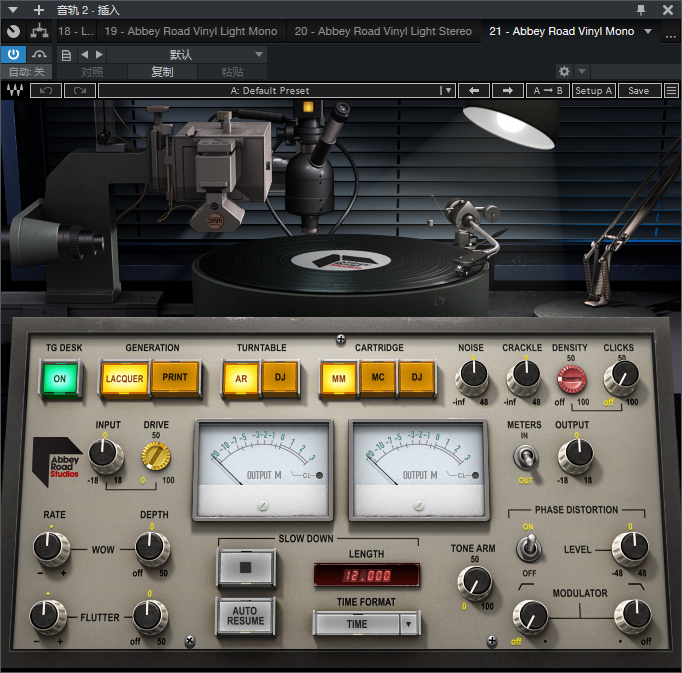Save the current preset
Image resolution: width=682 pixels, height=673 pixels.
639,90
